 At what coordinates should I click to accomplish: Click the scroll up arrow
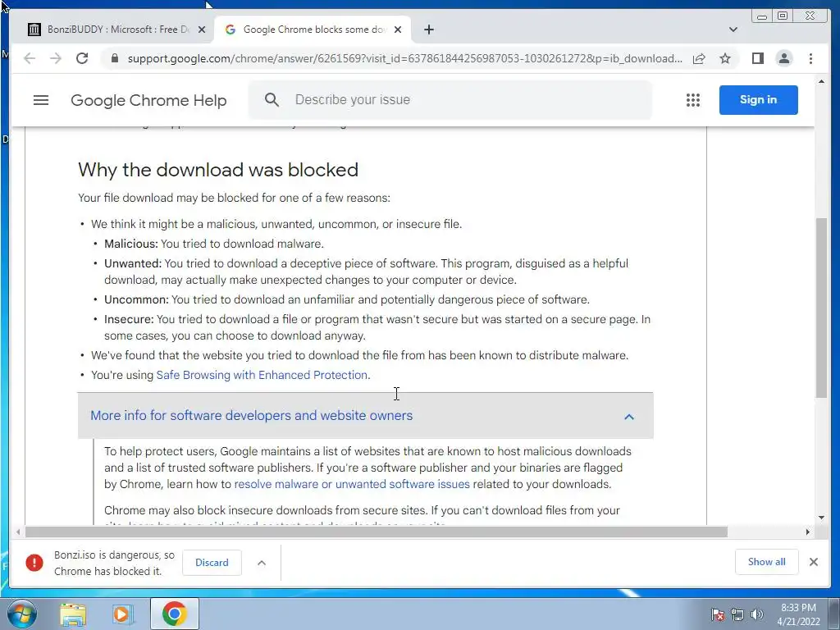click(821, 81)
